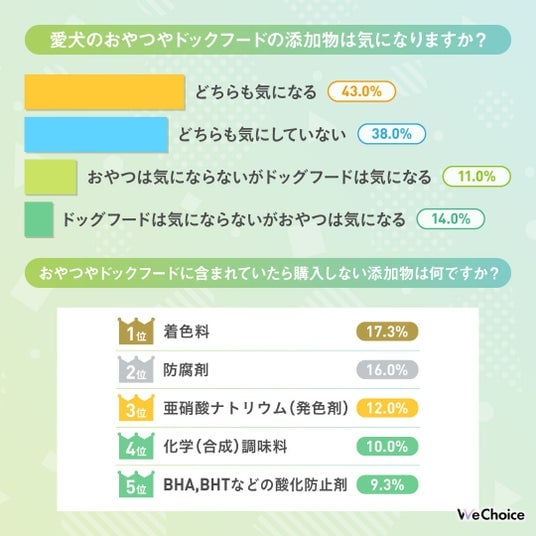536x536 pixels.
Task: Click the 14.0% percentage badge
Action: [451, 219]
